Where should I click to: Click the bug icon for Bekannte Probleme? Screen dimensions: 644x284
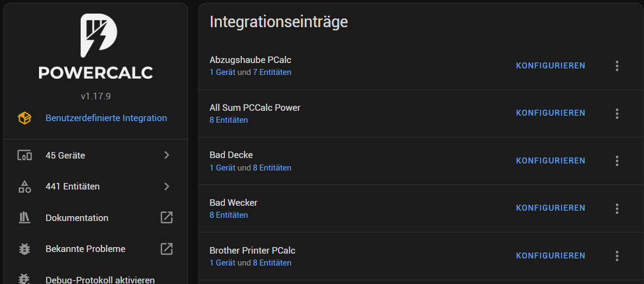point(24,249)
